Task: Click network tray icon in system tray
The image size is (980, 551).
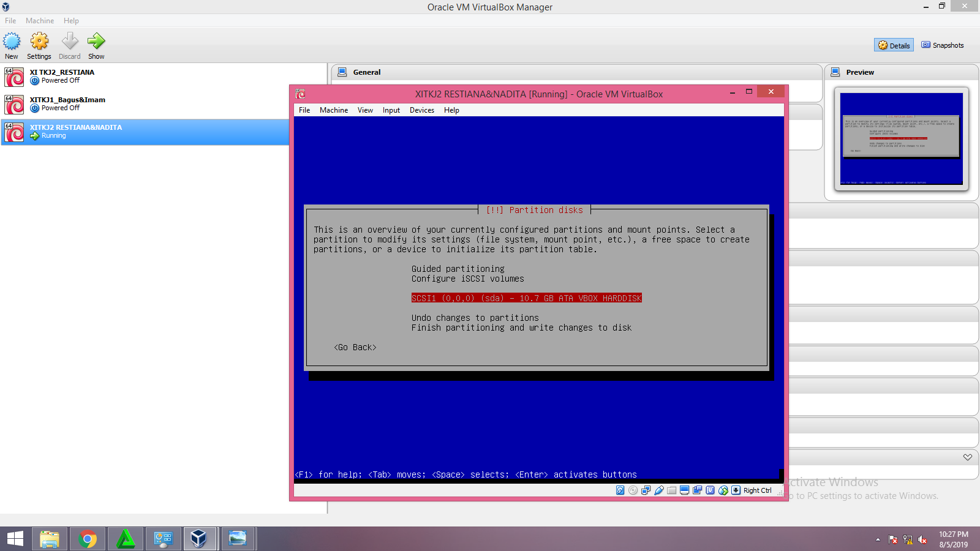Action: (908, 539)
